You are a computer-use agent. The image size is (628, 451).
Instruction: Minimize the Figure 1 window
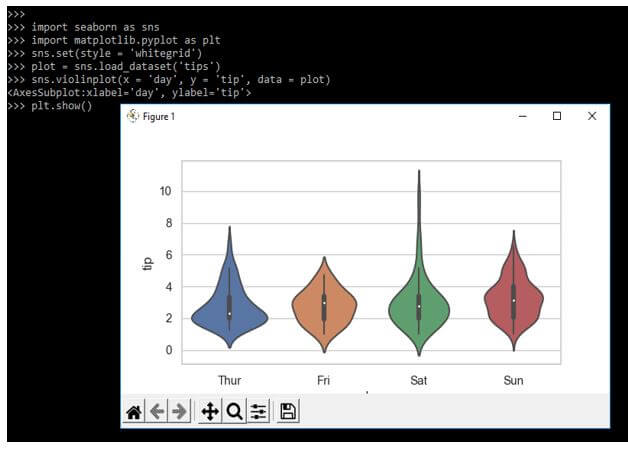click(x=522, y=116)
